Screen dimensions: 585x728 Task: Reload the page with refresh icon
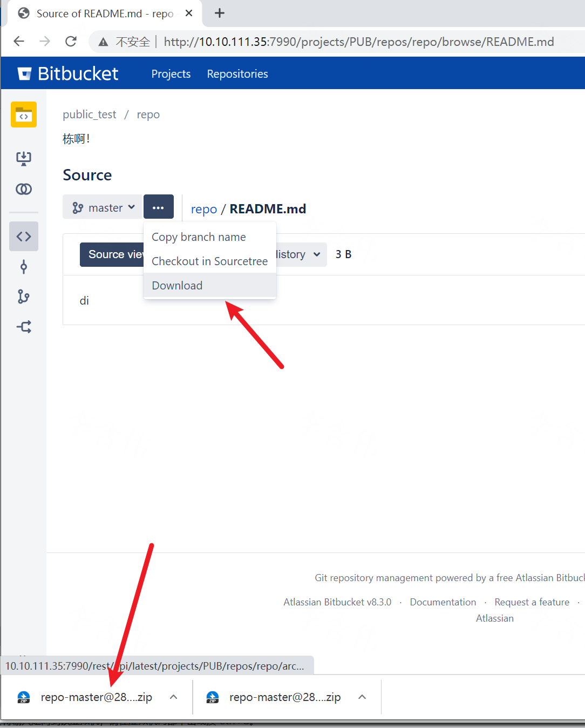(x=71, y=42)
